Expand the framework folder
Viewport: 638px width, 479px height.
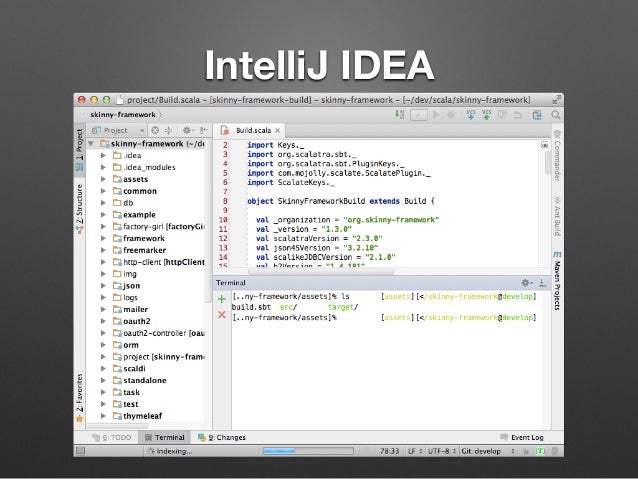click(103, 238)
